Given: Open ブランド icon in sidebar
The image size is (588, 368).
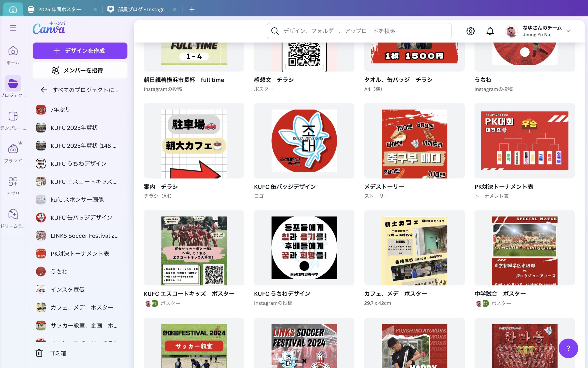Looking at the screenshot, I should [13, 149].
